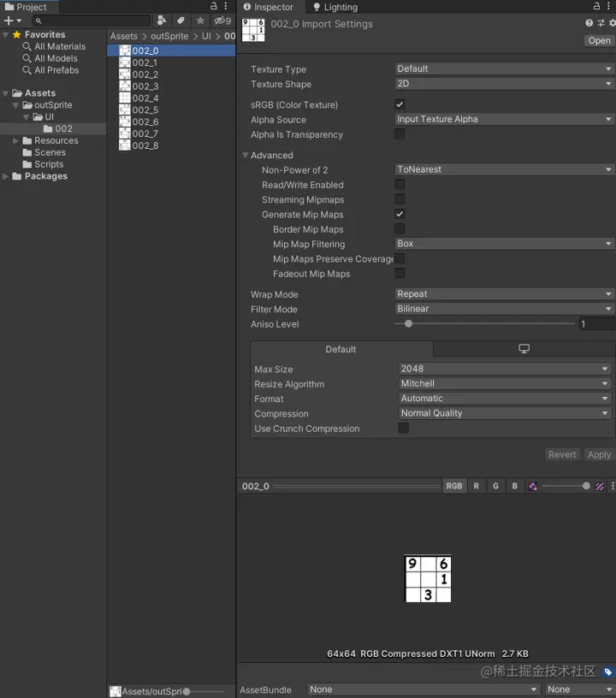This screenshot has width=616, height=698.
Task: Lock the Project panel padlock icon
Action: pos(214,6)
